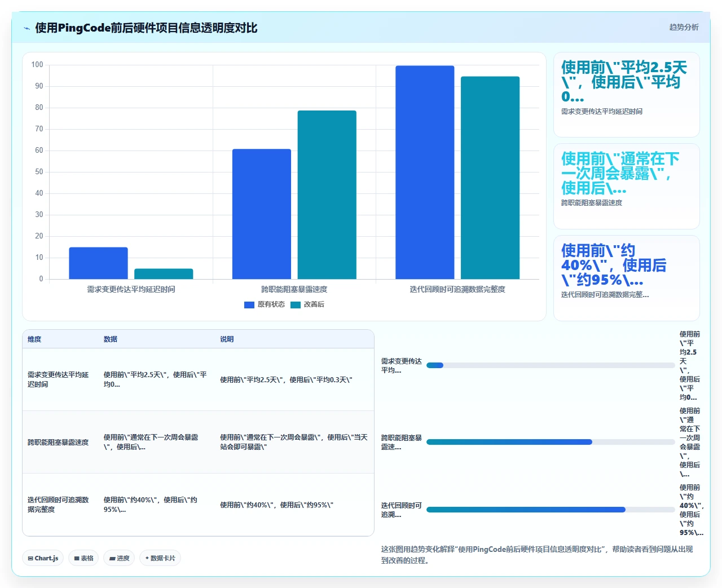Image resolution: width=722 pixels, height=588 pixels.
Task: Click the trend icon beside the title
Action: [27, 28]
